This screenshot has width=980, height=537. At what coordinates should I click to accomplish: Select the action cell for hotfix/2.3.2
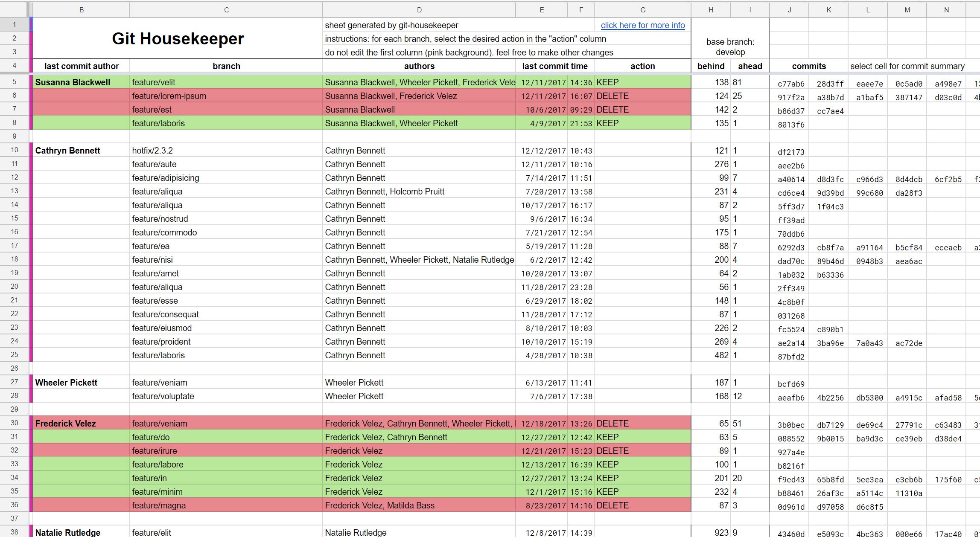pyautogui.click(x=642, y=151)
